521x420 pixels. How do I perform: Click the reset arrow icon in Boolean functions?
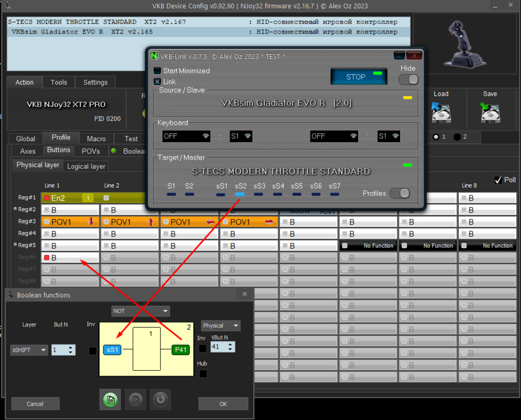click(x=161, y=399)
